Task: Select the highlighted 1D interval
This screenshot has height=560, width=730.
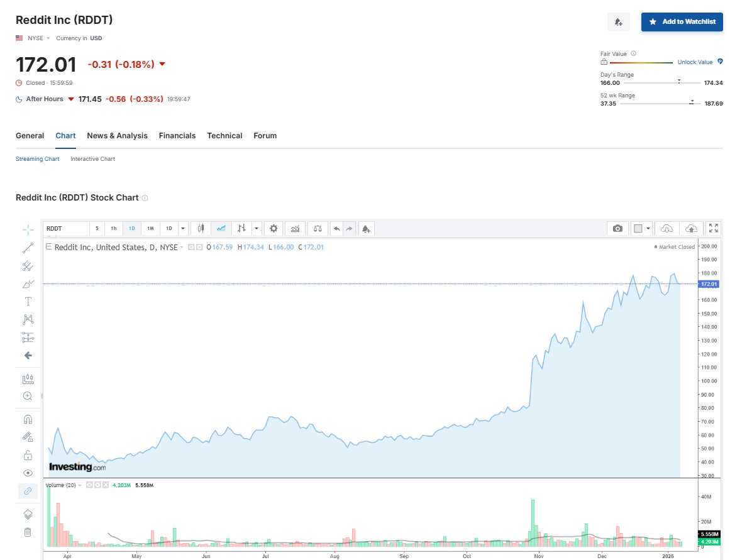Action: pos(132,229)
